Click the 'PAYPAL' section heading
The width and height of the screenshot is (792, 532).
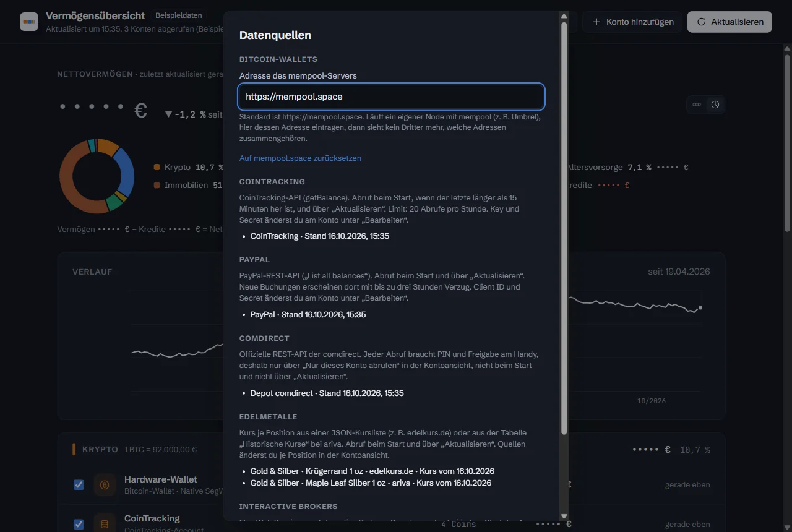pyautogui.click(x=255, y=260)
